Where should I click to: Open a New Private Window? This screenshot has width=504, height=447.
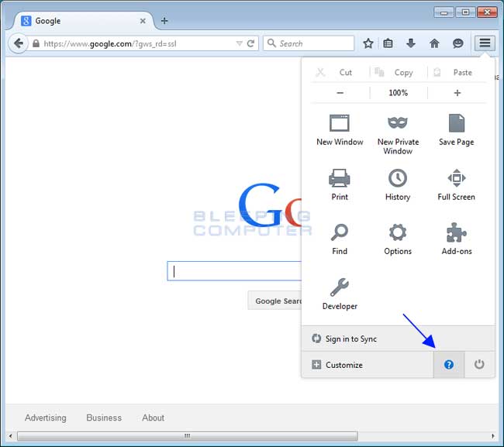[x=398, y=135]
